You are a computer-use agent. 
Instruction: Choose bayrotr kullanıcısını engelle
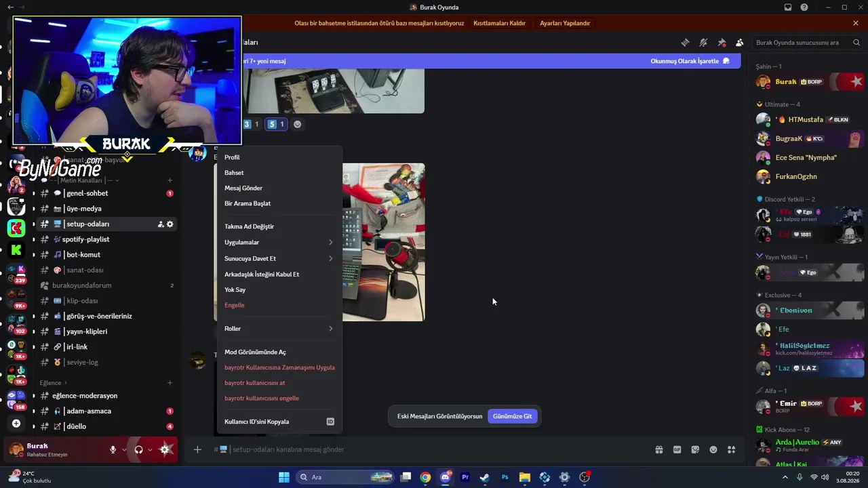(x=279, y=399)
